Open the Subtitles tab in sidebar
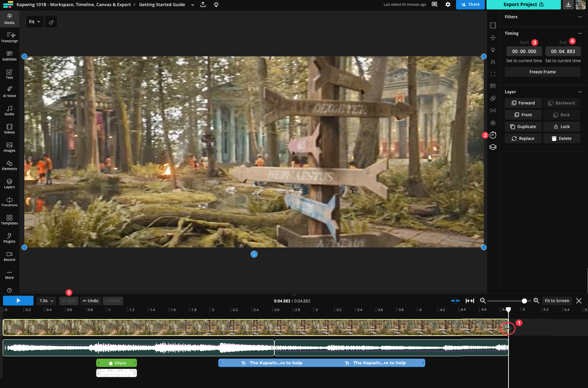588x388 pixels. click(9, 55)
